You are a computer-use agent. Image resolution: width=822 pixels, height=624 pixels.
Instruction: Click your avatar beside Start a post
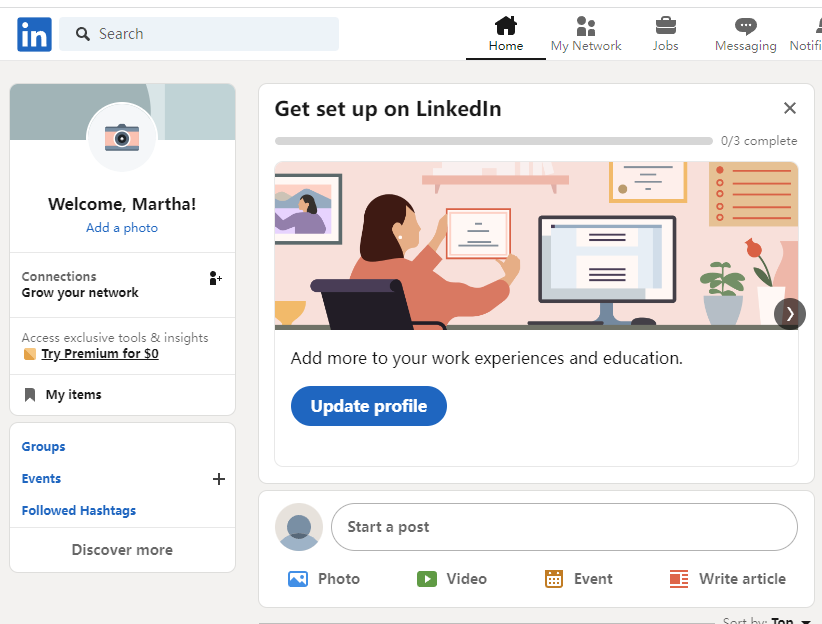[299, 527]
